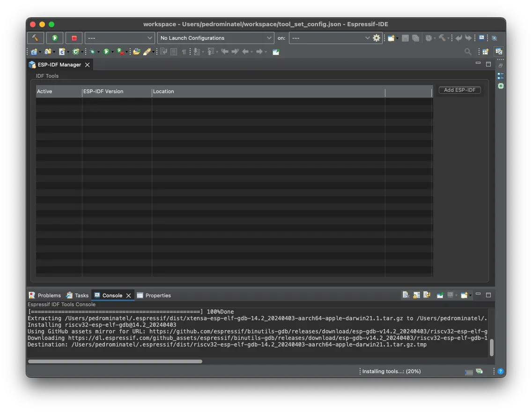The width and height of the screenshot is (532, 412).
Task: Expand the launch mode dropdown left of configurations
Action: tap(119, 38)
